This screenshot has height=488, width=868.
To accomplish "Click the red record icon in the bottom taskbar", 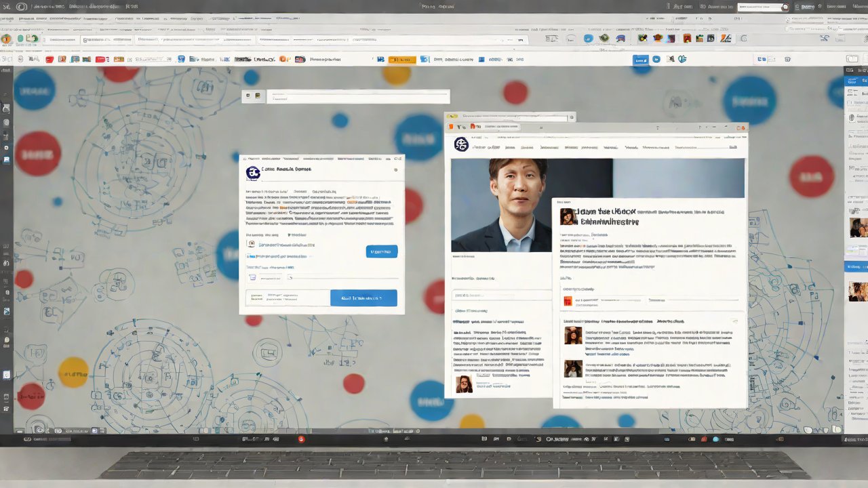I will click(x=302, y=439).
